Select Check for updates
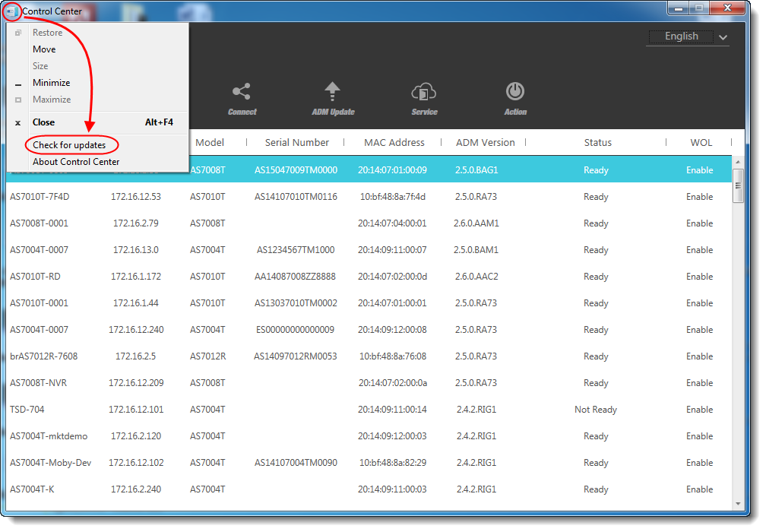Screen dimensions: 766x532 (x=71, y=144)
